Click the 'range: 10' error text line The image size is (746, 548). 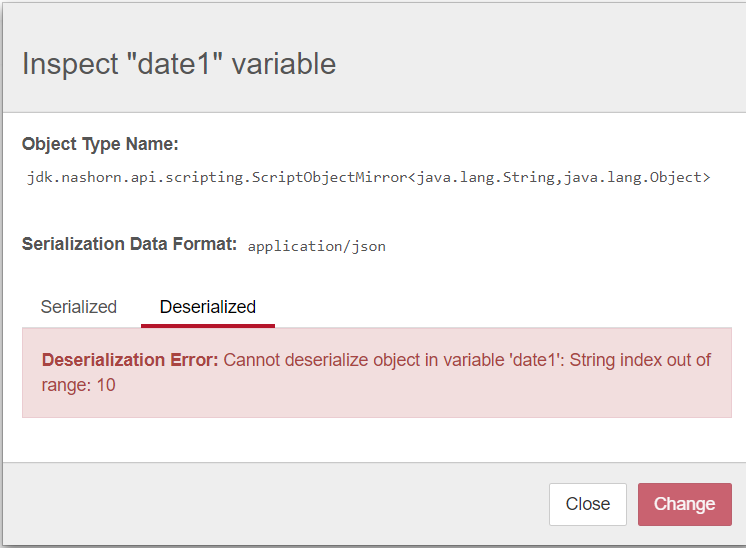point(79,385)
